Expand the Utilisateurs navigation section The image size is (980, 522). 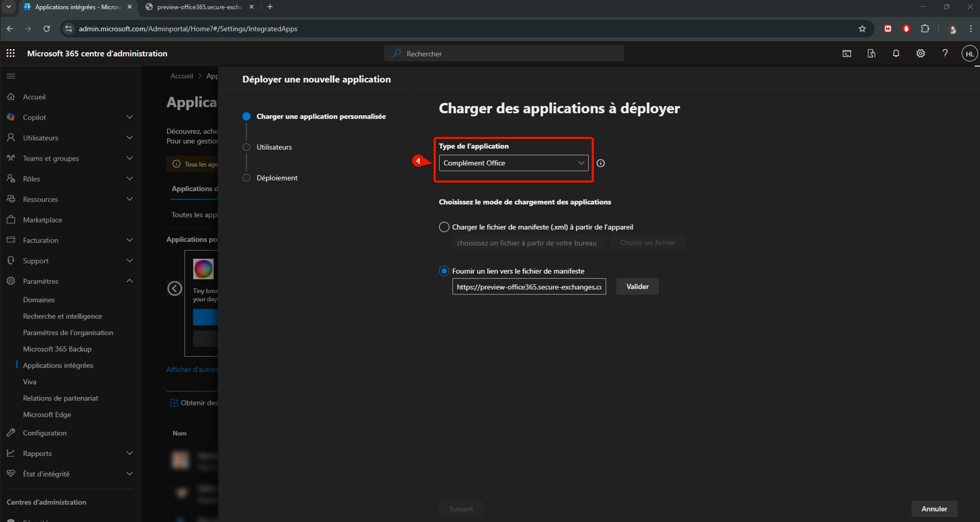(130, 137)
